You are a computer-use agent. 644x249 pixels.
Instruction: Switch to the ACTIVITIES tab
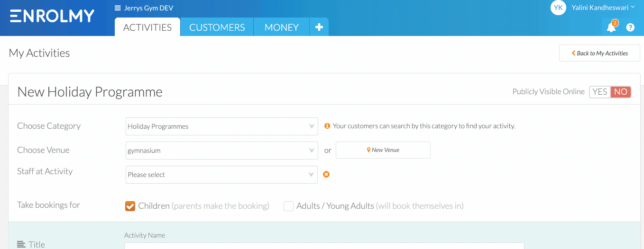147,27
